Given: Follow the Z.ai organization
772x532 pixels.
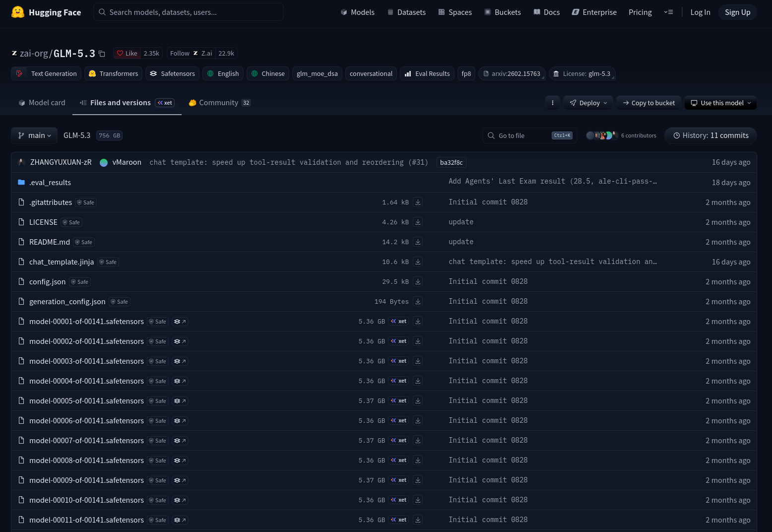Looking at the screenshot, I should pos(191,53).
